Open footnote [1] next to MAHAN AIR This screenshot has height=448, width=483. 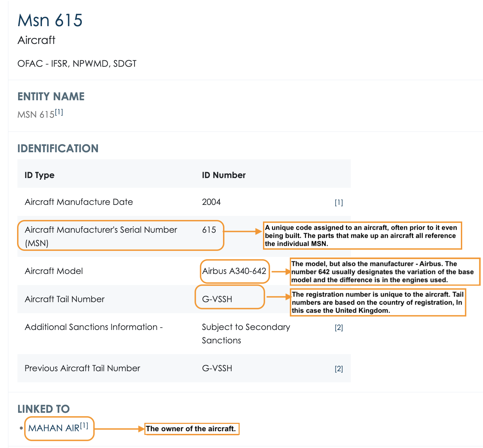(84, 426)
